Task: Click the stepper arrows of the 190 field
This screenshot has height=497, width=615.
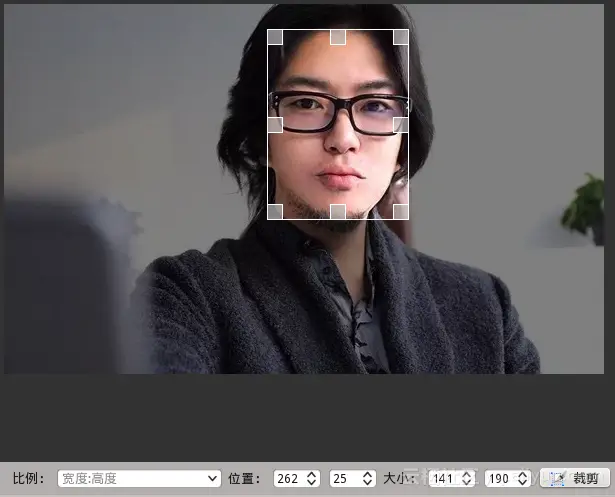Action: click(x=523, y=479)
